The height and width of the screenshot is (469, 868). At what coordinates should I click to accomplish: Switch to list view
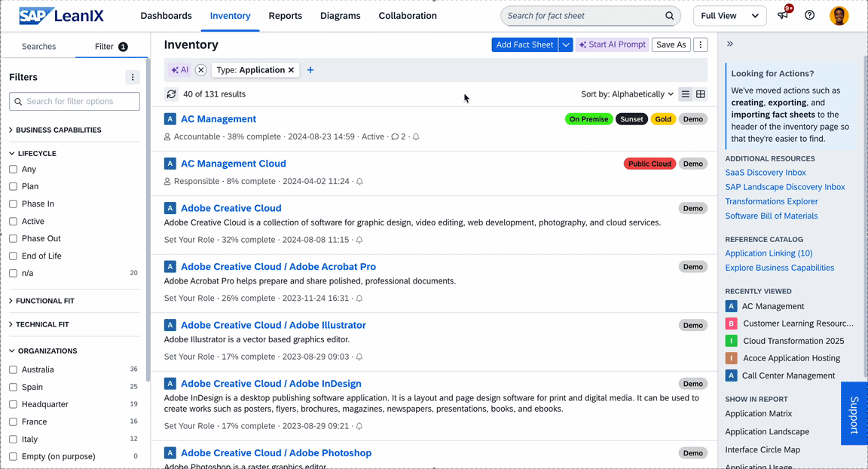point(686,94)
